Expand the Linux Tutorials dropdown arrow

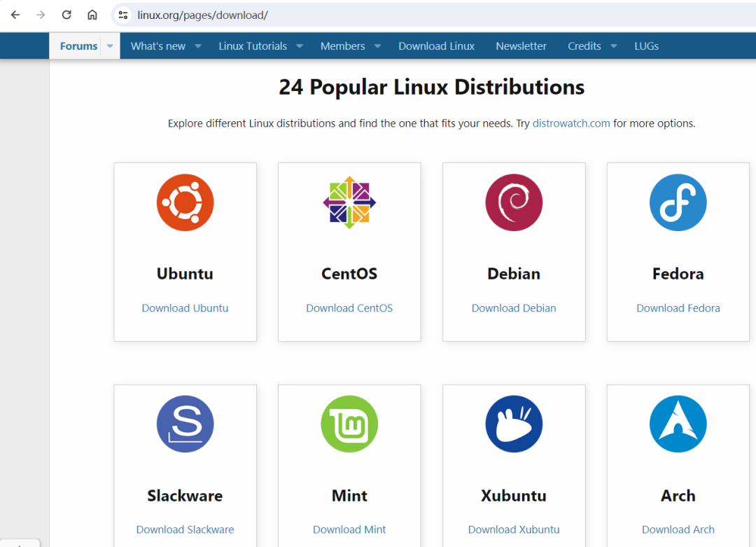click(x=300, y=46)
